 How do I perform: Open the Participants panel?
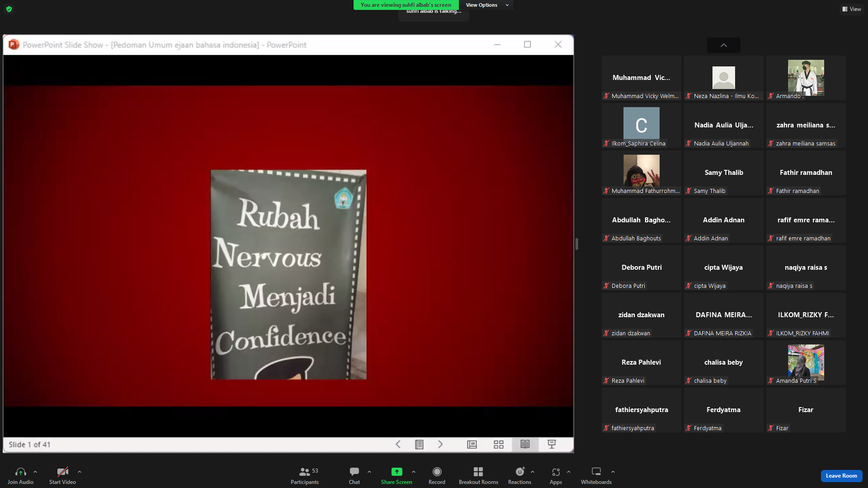pyautogui.click(x=305, y=476)
